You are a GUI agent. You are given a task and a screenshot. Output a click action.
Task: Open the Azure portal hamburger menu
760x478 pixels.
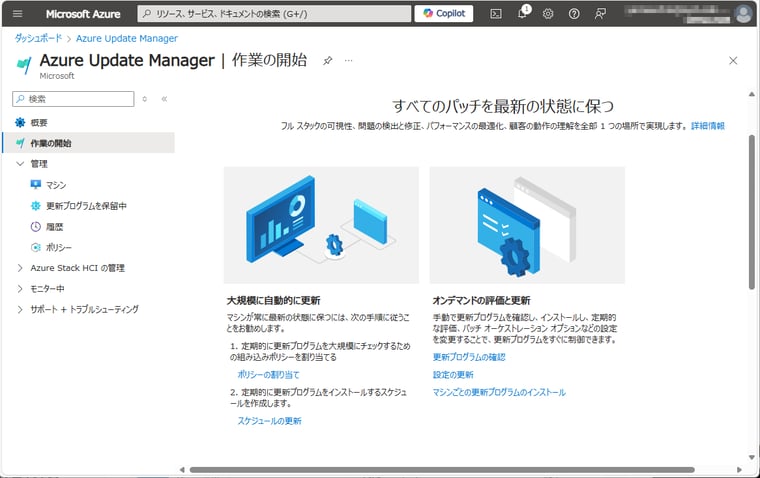tap(17, 14)
